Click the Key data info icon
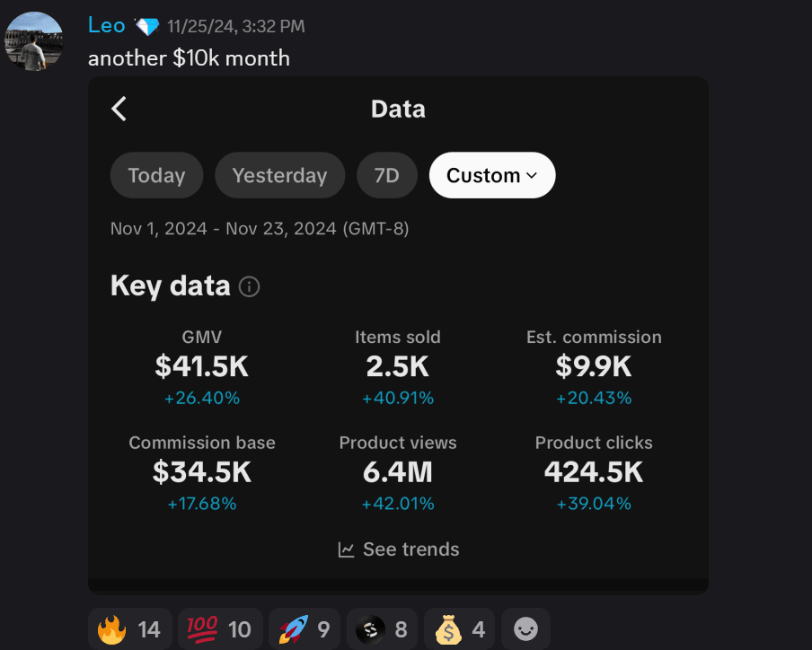Image resolution: width=812 pixels, height=650 pixels. click(250, 287)
